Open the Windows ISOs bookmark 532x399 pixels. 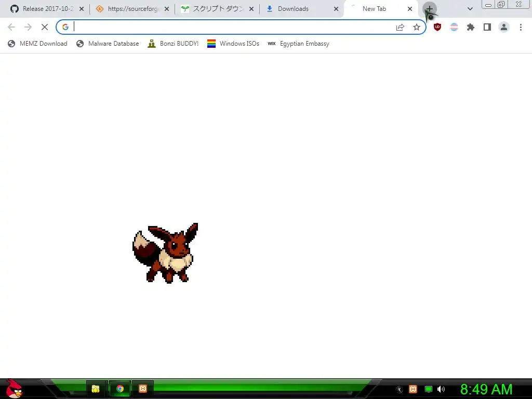tap(233, 44)
